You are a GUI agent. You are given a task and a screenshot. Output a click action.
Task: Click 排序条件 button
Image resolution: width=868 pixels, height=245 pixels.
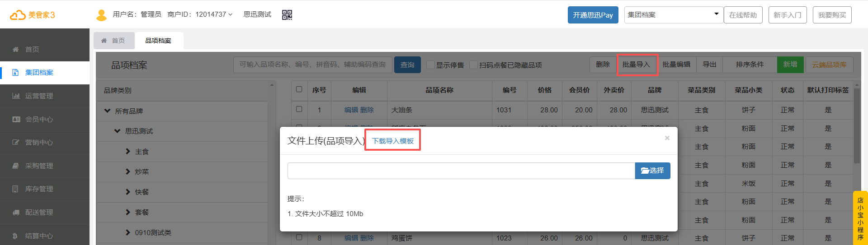coord(750,65)
